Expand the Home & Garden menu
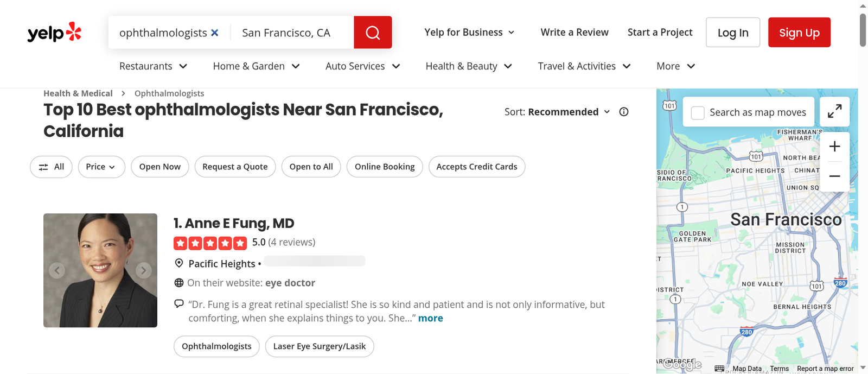 pos(257,66)
